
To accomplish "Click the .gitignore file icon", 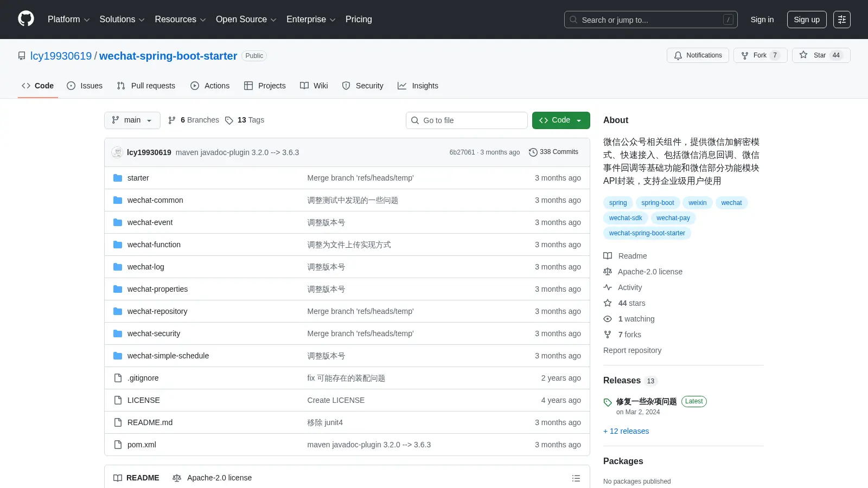I will point(118,378).
